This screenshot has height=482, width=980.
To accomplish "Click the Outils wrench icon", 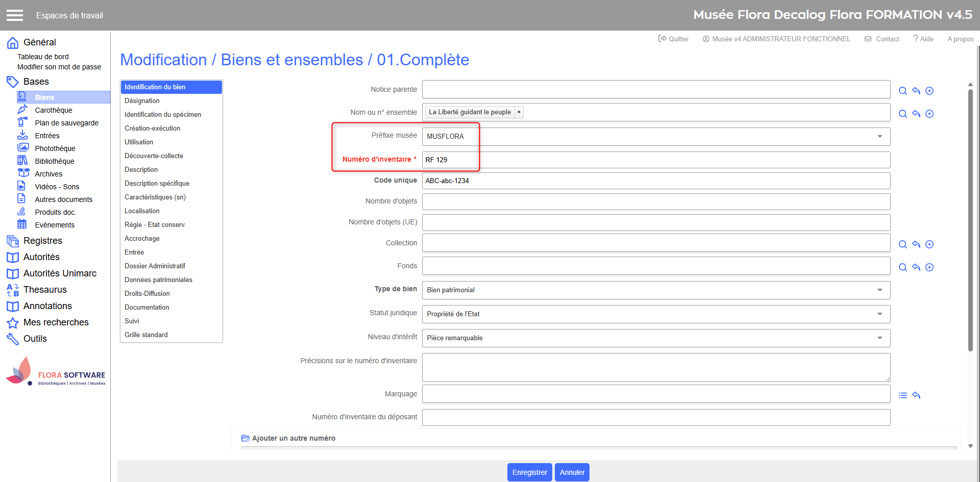I will pos(13,339).
